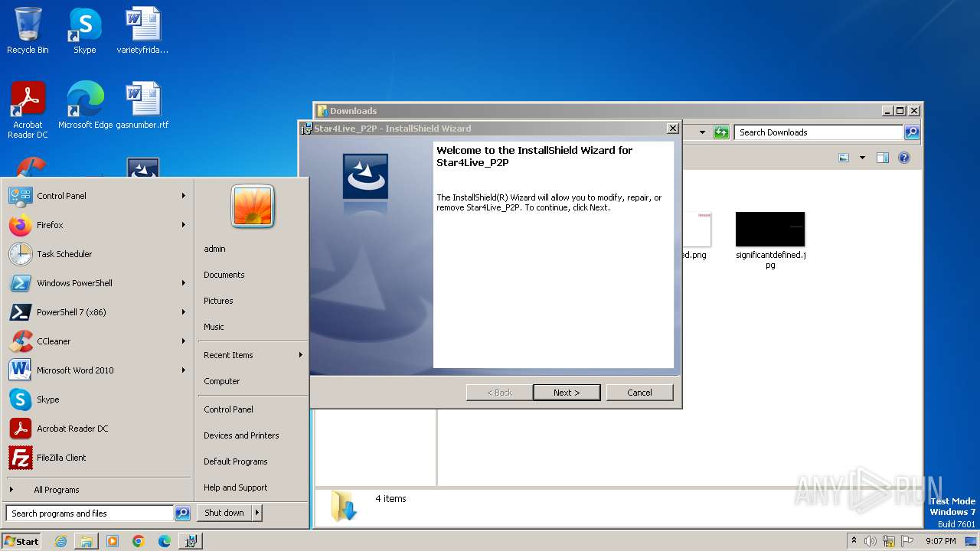Expand the Microsoft Word 2010 jump list arrow

(184, 370)
